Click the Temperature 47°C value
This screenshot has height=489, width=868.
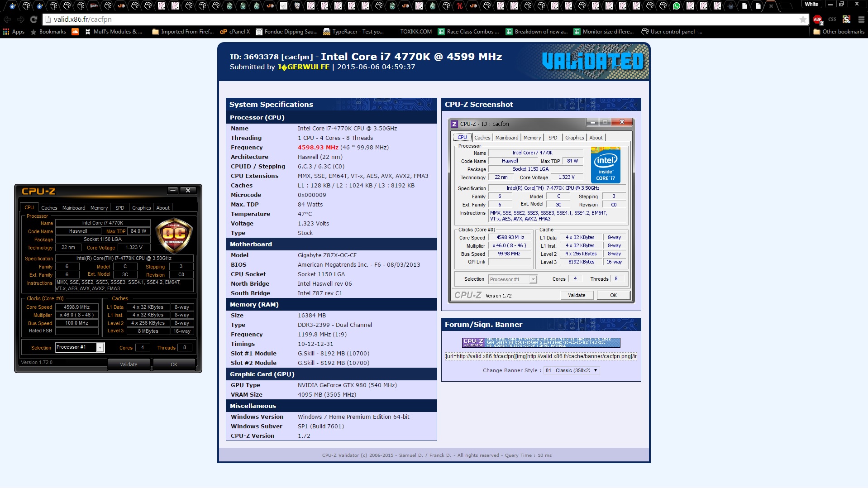pyautogui.click(x=305, y=214)
